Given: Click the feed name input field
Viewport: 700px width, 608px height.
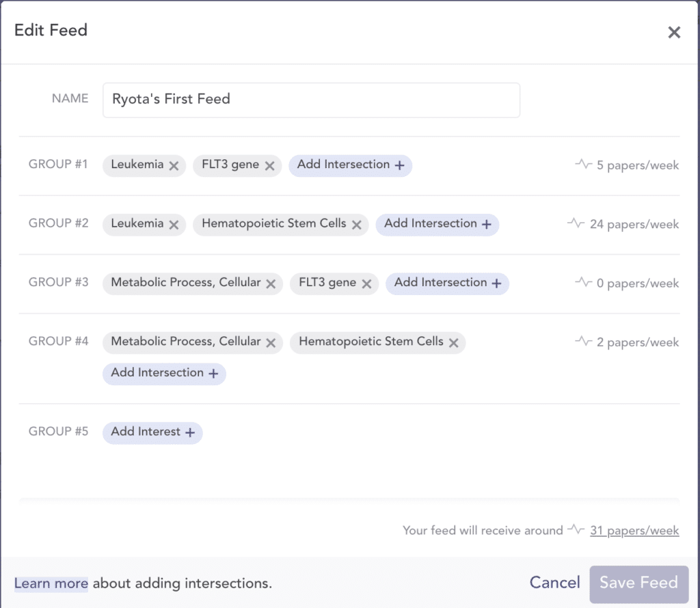Looking at the screenshot, I should 311,100.
